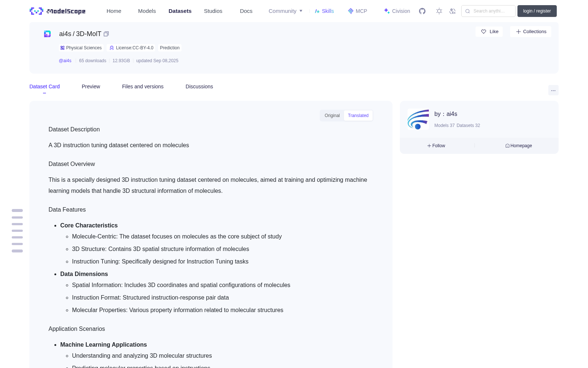Viewport: 588px width, 368px height.
Task: Expand the Community dropdown menu
Action: 286,11
